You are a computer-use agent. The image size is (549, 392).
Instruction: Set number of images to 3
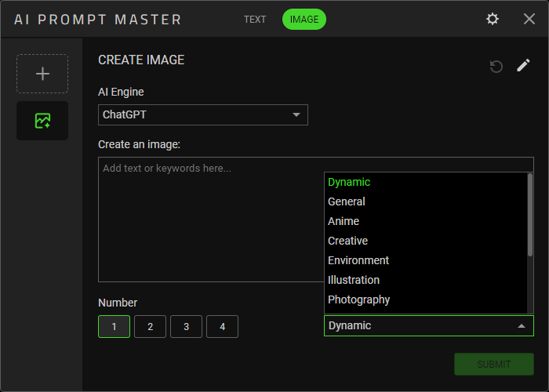186,326
